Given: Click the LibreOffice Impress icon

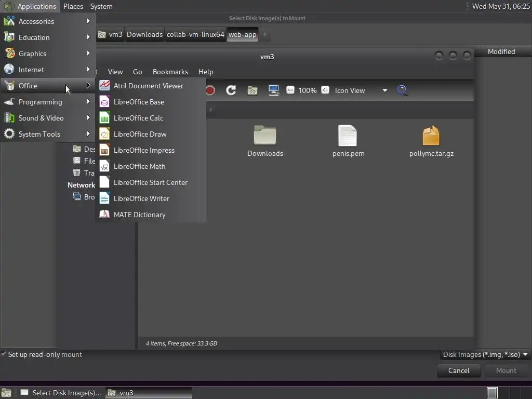Looking at the screenshot, I should (104, 150).
